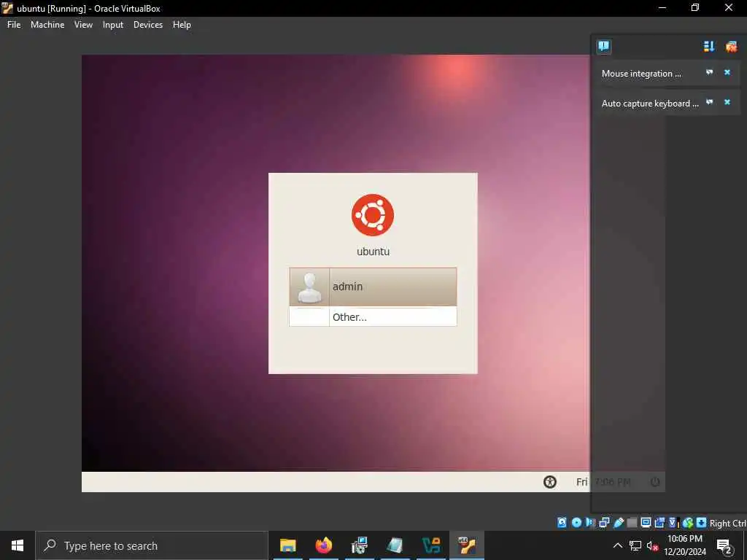The image size is (747, 560).
Task: Click the Ubuntu logo on login panel
Action: pos(373,215)
